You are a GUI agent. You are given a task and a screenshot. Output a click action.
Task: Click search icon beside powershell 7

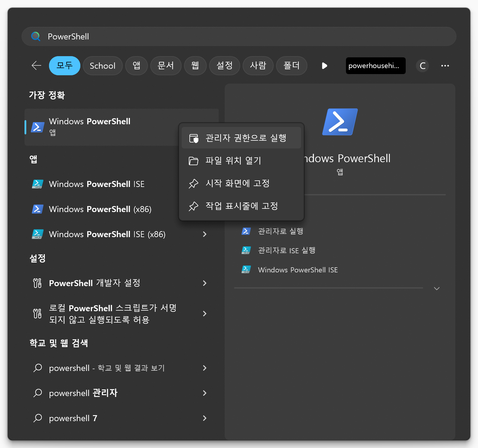coord(38,418)
